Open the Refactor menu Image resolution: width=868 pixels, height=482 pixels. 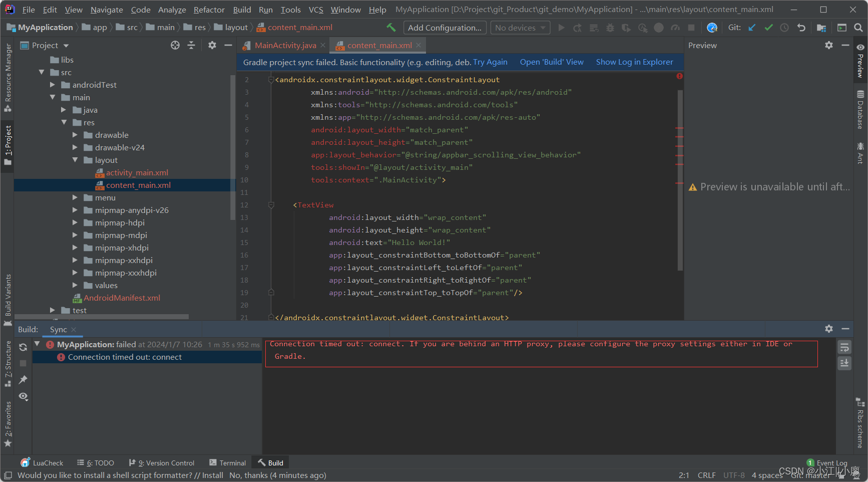[209, 10]
